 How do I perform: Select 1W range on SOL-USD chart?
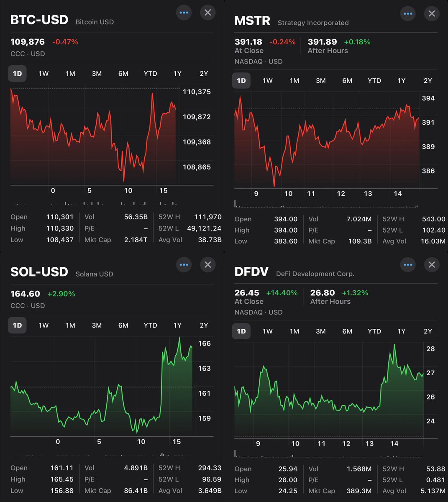[x=44, y=325]
